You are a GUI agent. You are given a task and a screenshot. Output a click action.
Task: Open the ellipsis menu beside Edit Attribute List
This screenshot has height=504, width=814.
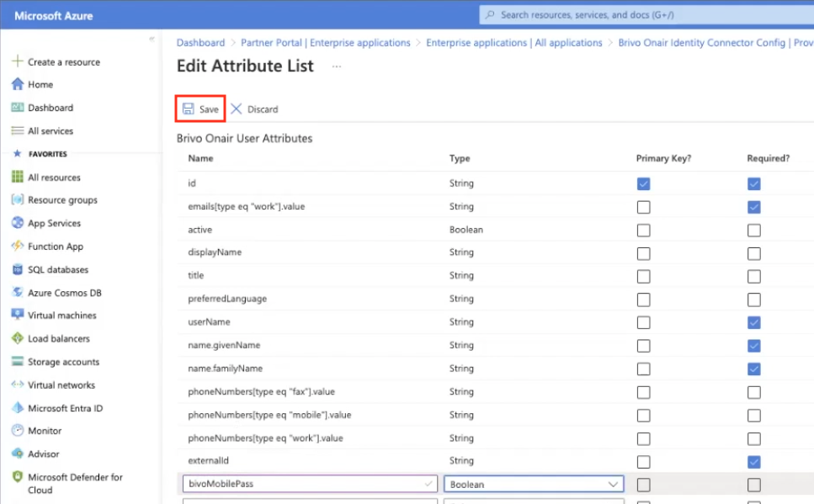click(x=337, y=66)
